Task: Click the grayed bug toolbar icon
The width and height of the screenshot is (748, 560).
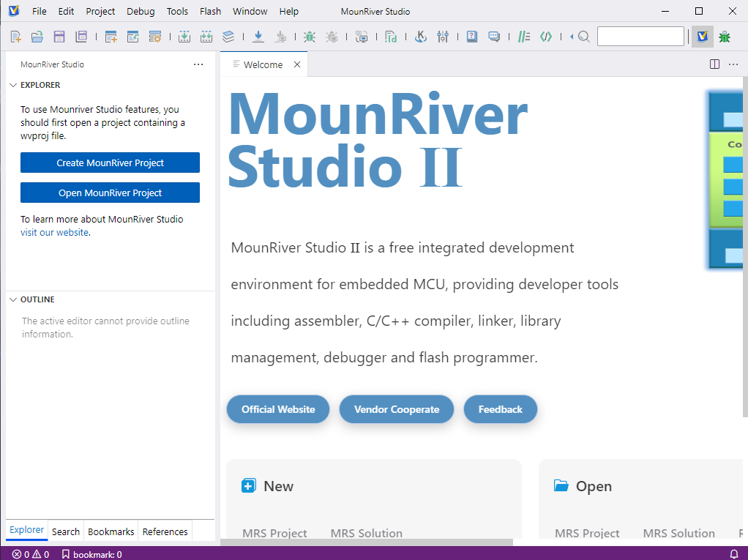Action: click(x=332, y=37)
